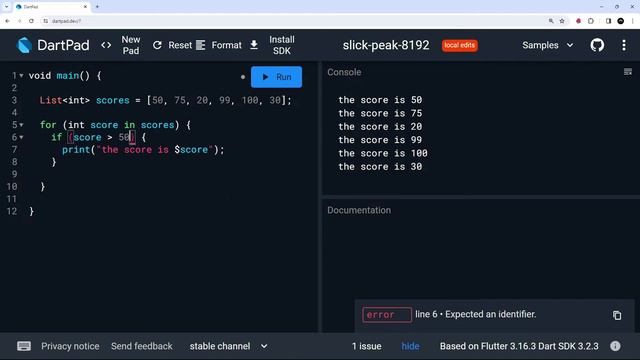Clear the console with the top-right icon

click(x=628, y=72)
